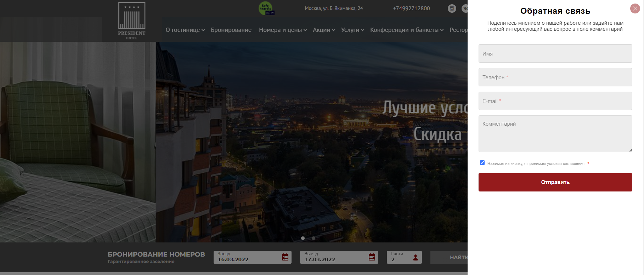The image size is (644, 275).
Task: Expand the Конференции и банкеты dropdown
Action: (x=407, y=30)
